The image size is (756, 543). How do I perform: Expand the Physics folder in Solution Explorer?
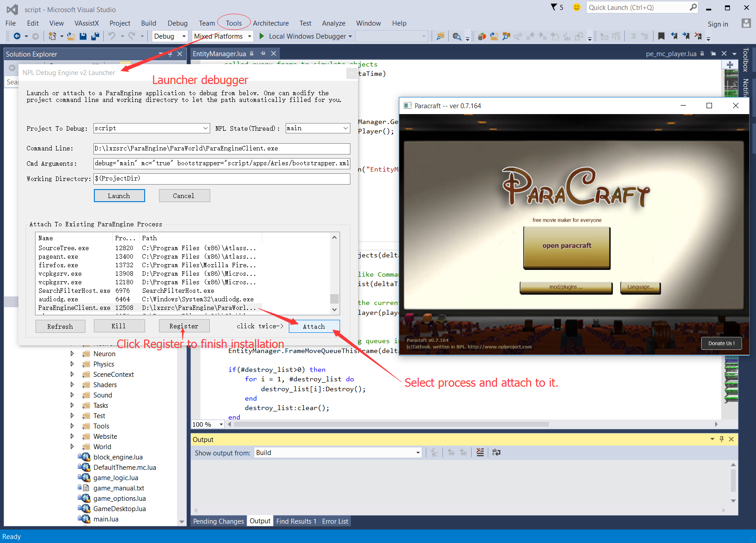tap(72, 364)
